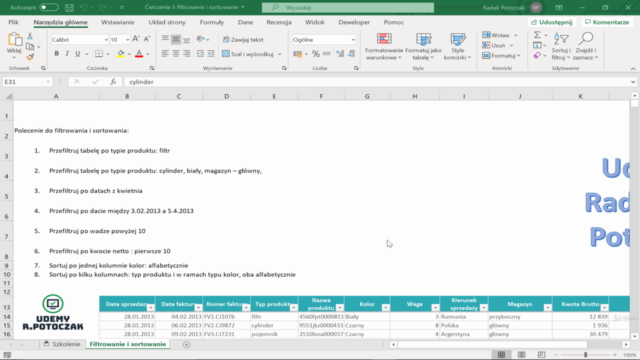The width and height of the screenshot is (640, 360).
Task: Toggle underline formatting
Action: [x=78, y=53]
